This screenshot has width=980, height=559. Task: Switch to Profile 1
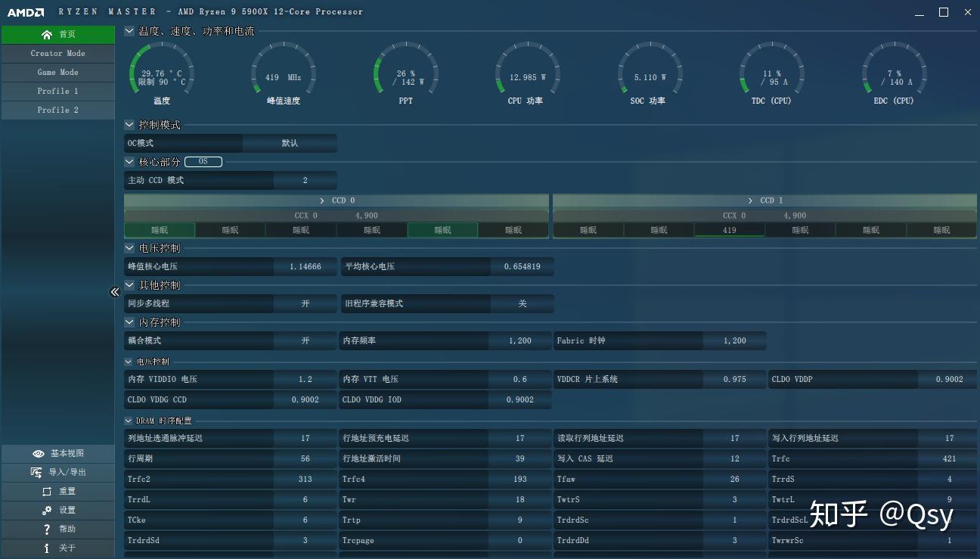tap(57, 92)
